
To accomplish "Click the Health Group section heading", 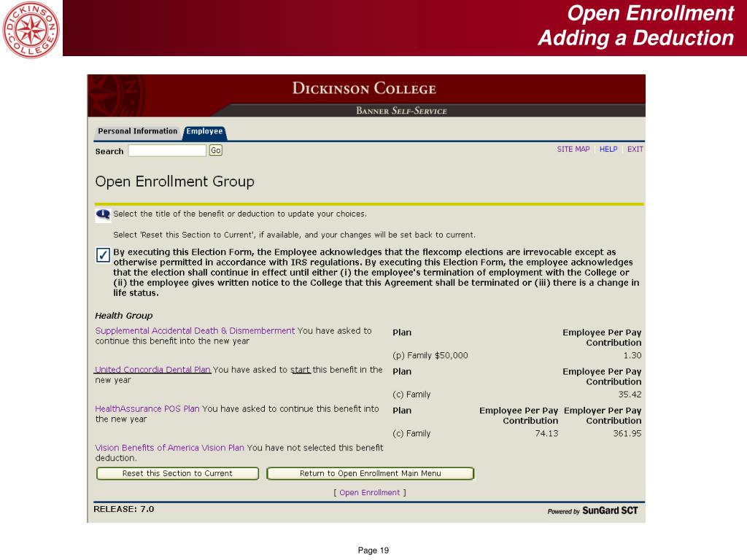I will 124,315.
